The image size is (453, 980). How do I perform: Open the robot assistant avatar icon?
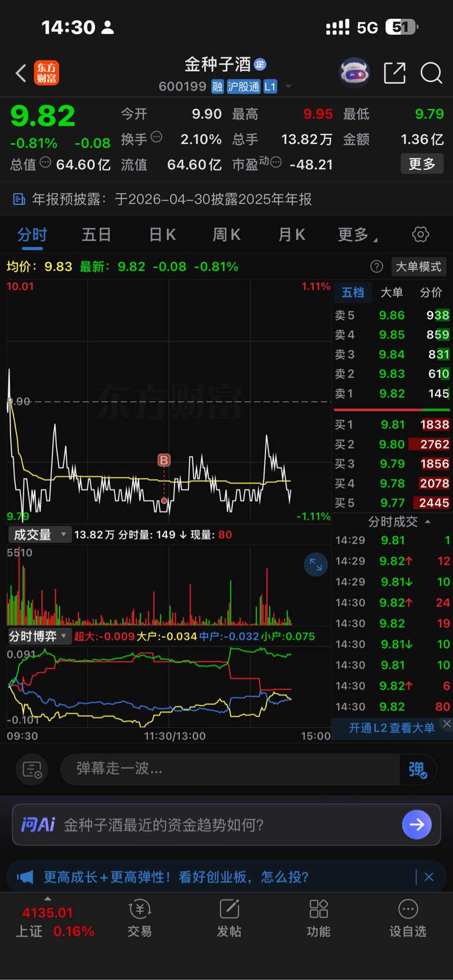point(354,73)
